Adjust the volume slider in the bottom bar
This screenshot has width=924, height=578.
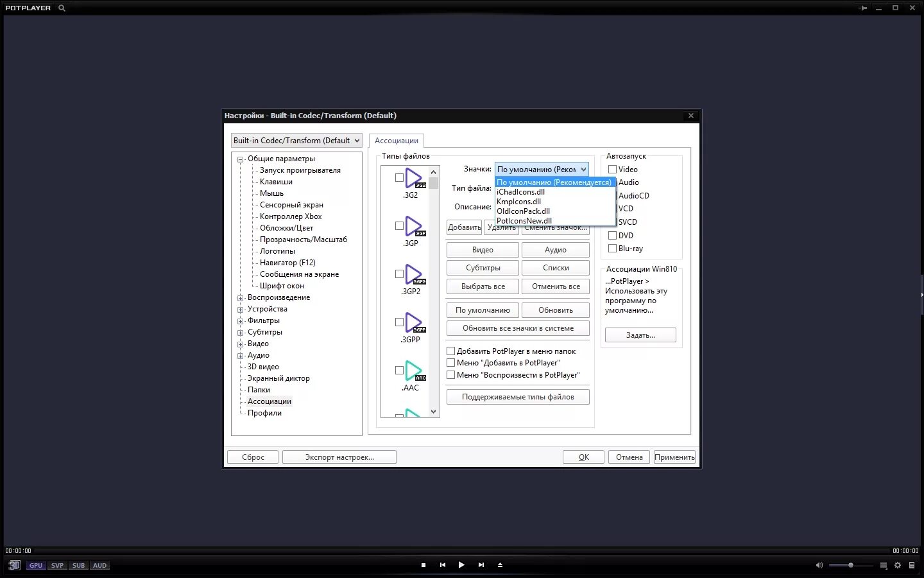tap(851, 565)
